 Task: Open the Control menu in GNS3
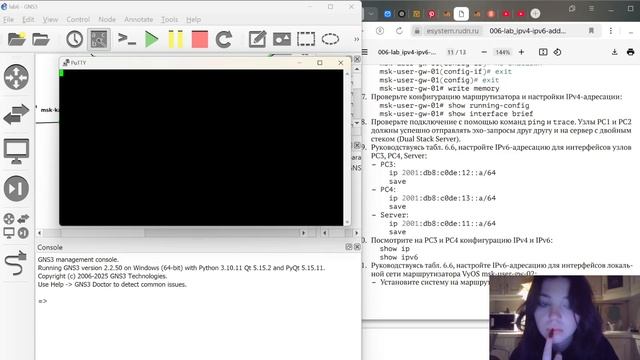coord(78,20)
